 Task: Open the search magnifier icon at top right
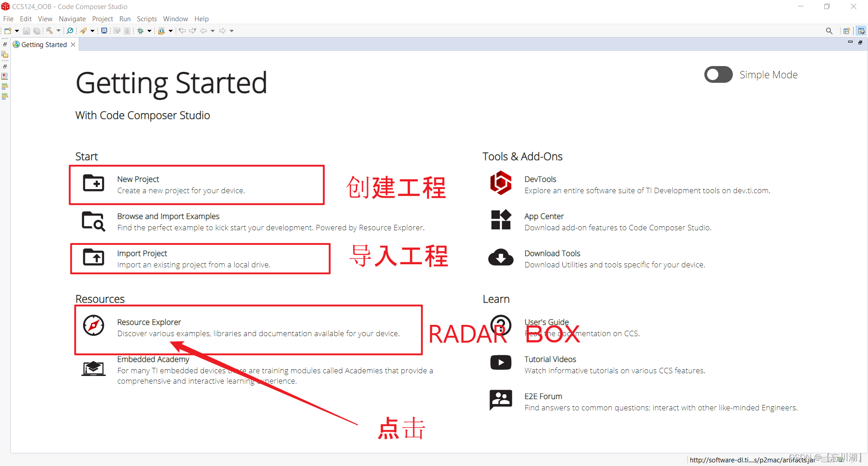pyautogui.click(x=830, y=30)
